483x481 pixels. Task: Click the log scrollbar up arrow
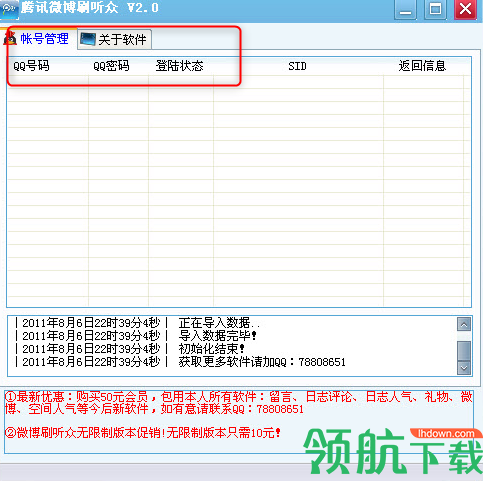[464, 324]
